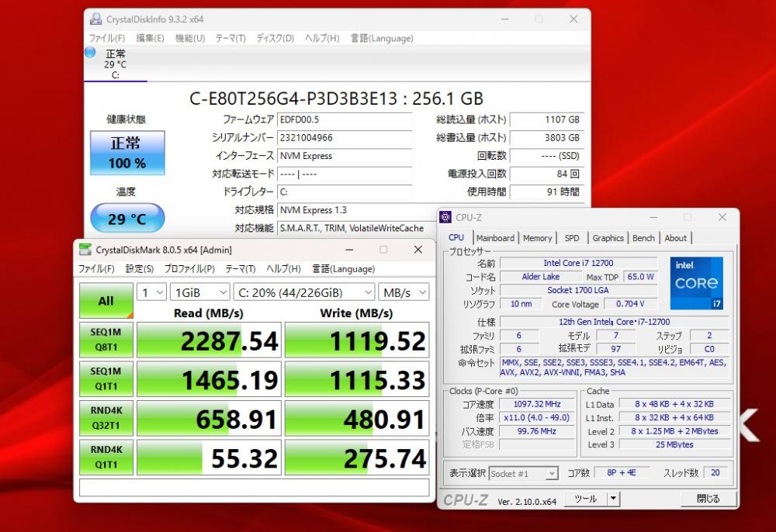This screenshot has height=532, width=776.
Task: Click the Intel Core i7 logo in CPU-Z
Action: [696, 283]
